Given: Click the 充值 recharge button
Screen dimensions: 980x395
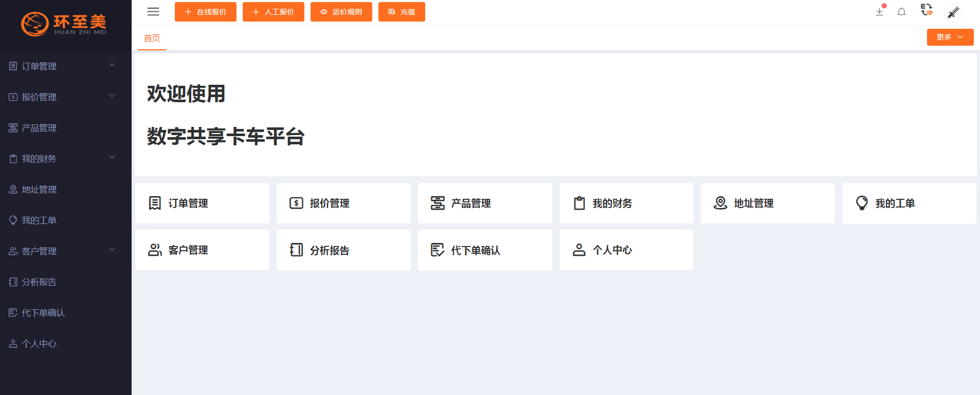Looking at the screenshot, I should tap(402, 12).
